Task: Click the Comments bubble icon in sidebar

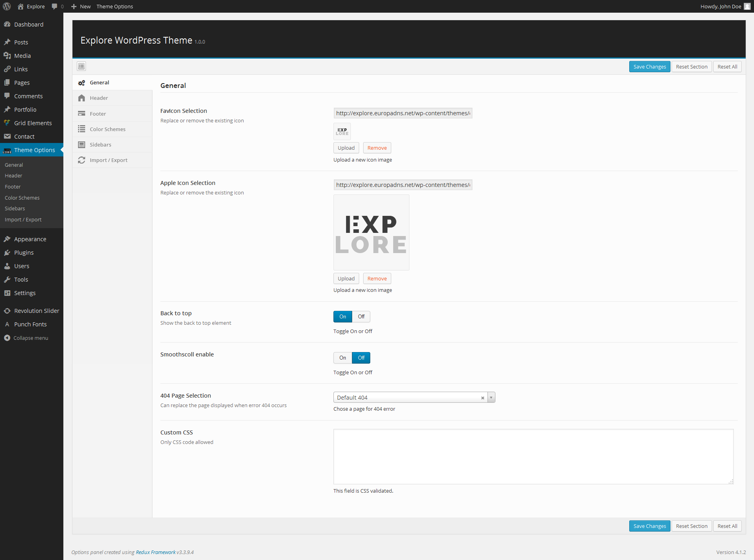Action: pos(7,96)
